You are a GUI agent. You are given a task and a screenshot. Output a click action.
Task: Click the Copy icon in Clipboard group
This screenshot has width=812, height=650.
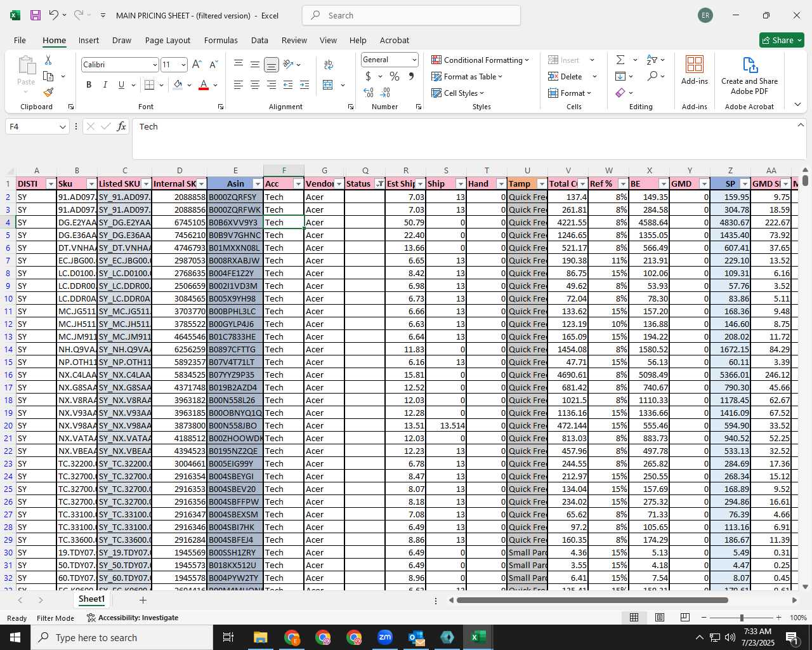coord(48,76)
